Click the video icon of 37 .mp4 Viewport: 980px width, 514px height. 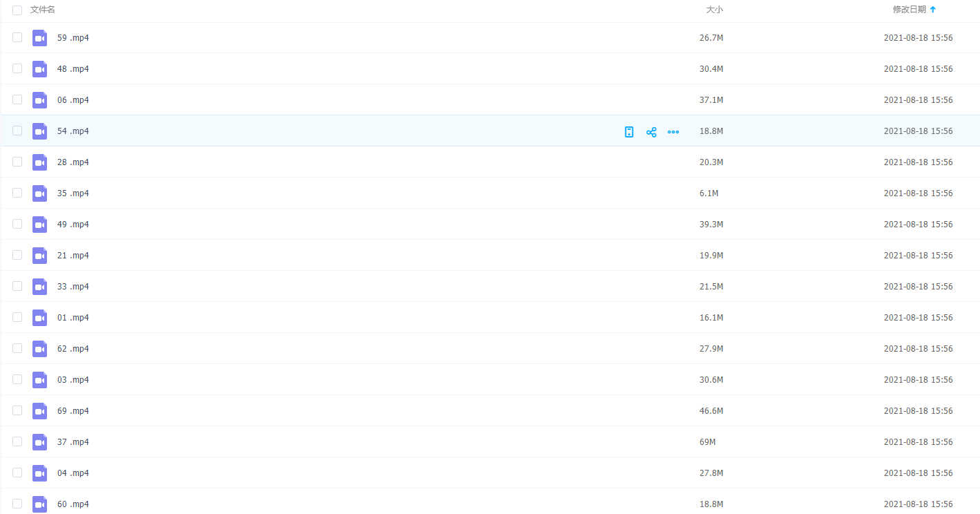(39, 442)
